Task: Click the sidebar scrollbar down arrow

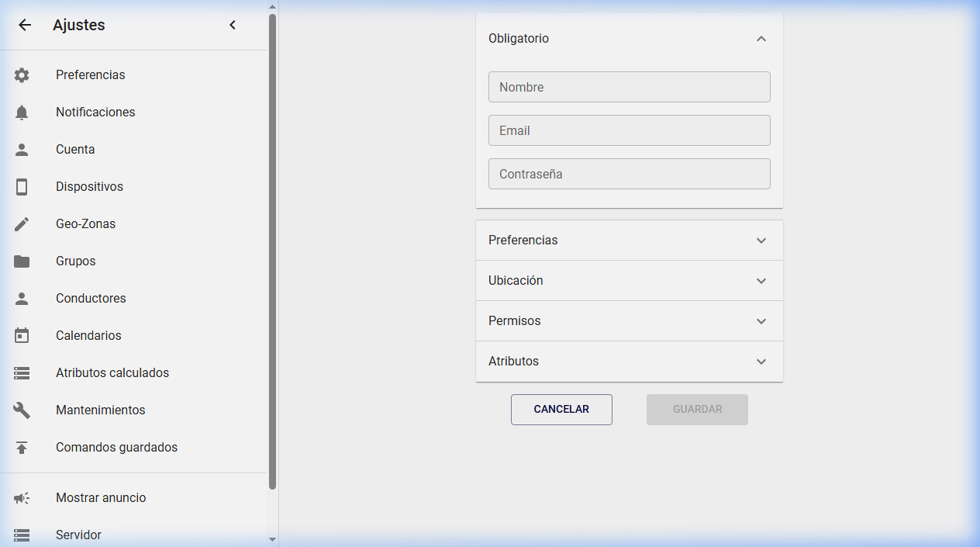Action: [x=272, y=539]
